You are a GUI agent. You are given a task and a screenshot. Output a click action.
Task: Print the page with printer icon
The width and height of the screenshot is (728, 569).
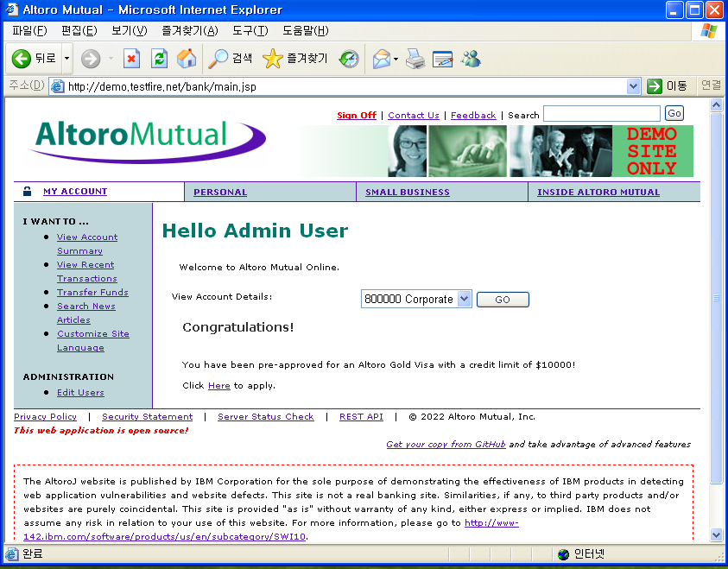pyautogui.click(x=415, y=59)
